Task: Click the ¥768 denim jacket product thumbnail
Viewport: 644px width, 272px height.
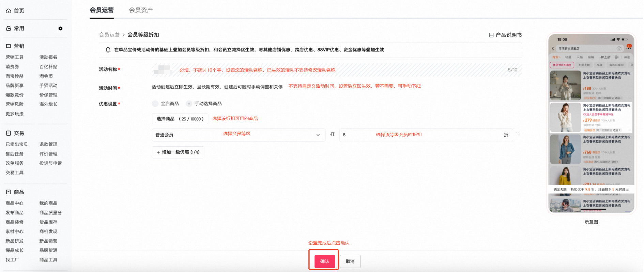Action: point(565,149)
